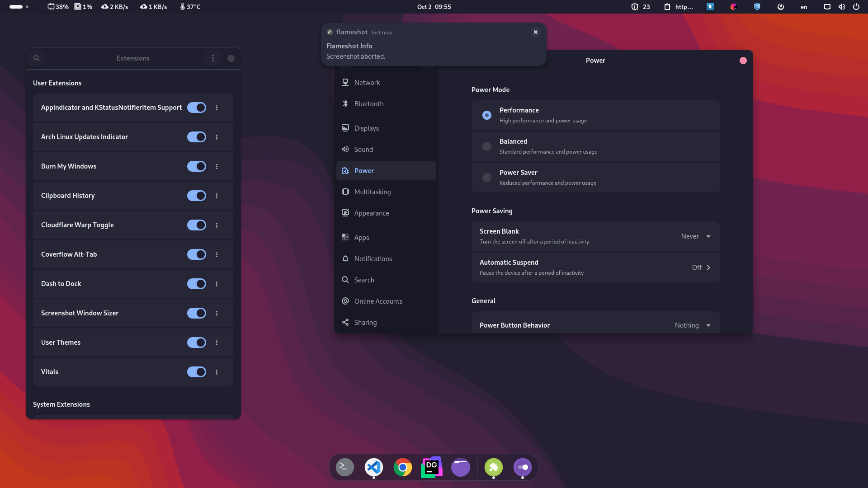The image size is (868, 488).
Task: Click the terminal icon in the dock
Action: click(344, 467)
